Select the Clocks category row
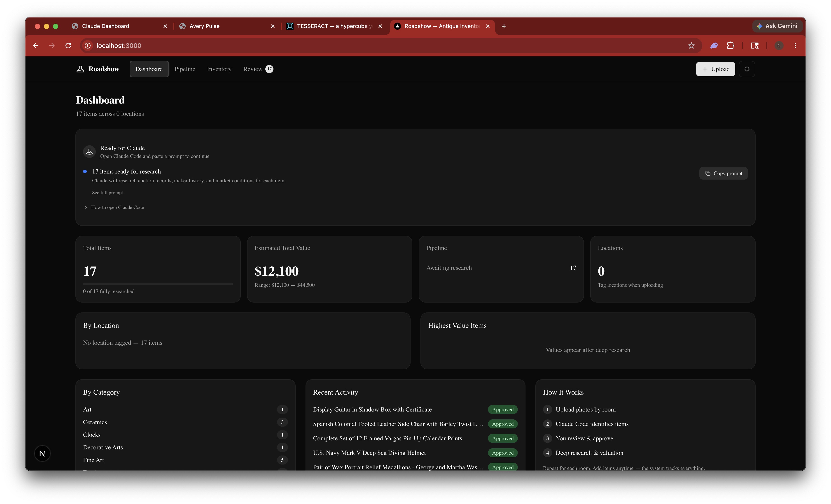The width and height of the screenshot is (831, 504). click(185, 435)
